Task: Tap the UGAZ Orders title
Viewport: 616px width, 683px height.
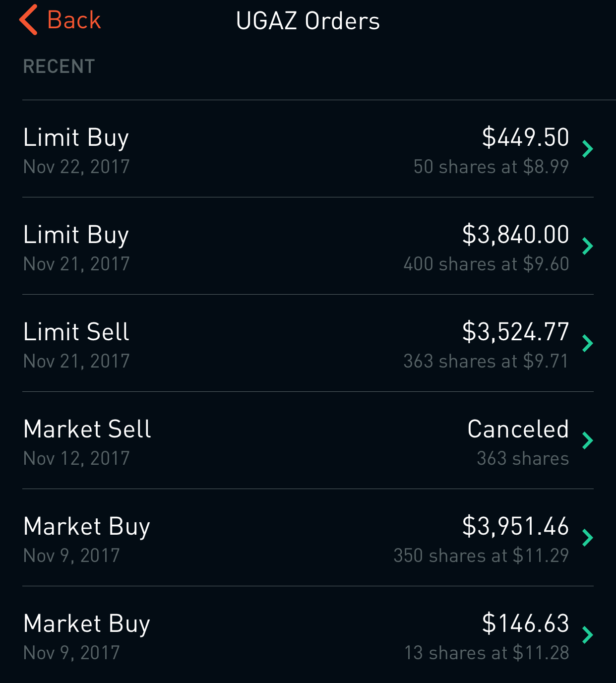Action: 308,21
